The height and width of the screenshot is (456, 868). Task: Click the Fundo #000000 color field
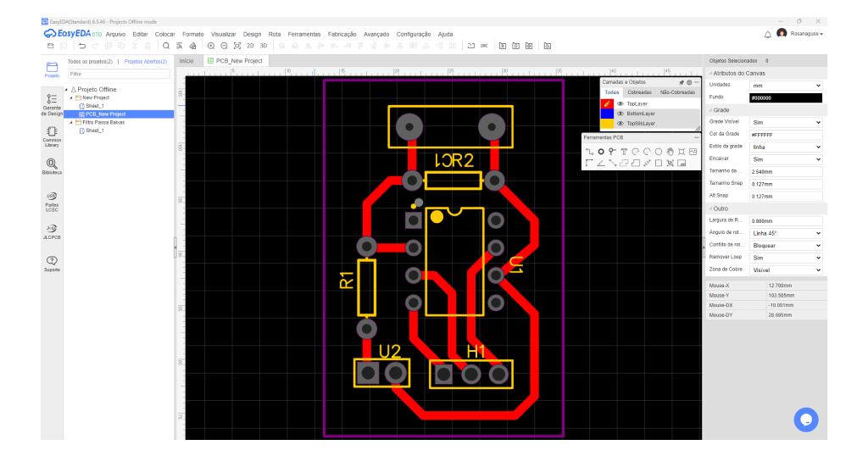pos(786,98)
